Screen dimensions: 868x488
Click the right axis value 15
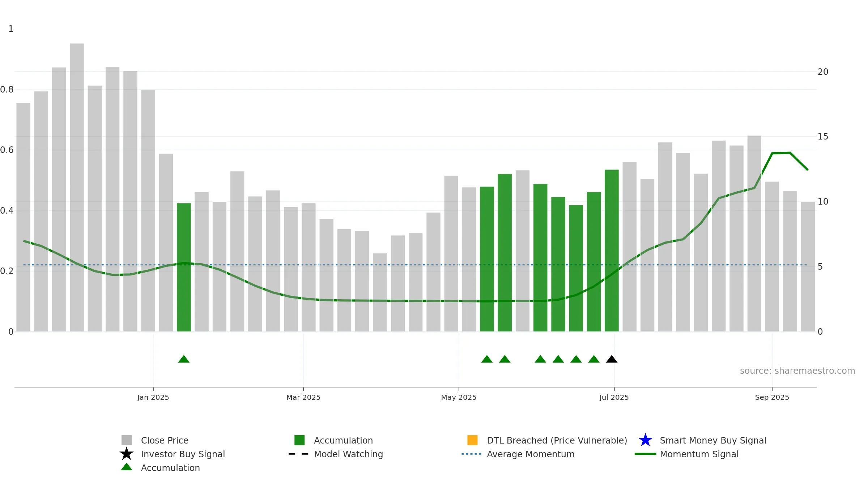pos(823,137)
